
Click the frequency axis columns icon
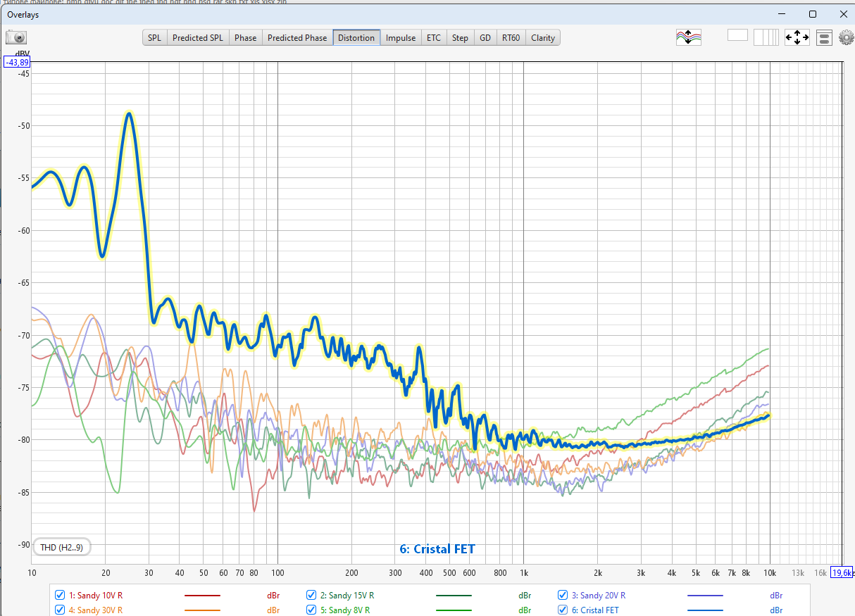(766, 37)
